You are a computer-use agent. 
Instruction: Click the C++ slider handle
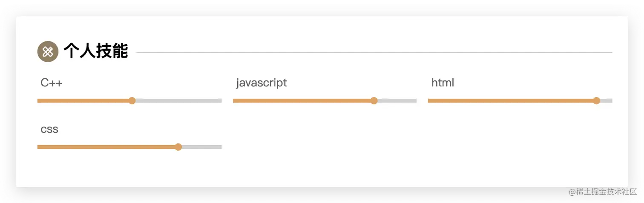(132, 101)
